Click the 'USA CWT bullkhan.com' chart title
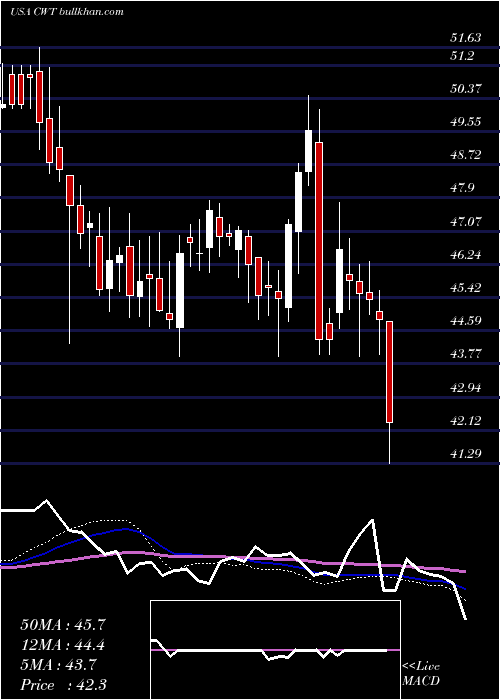The width and height of the screenshot is (500, 700). [67, 12]
